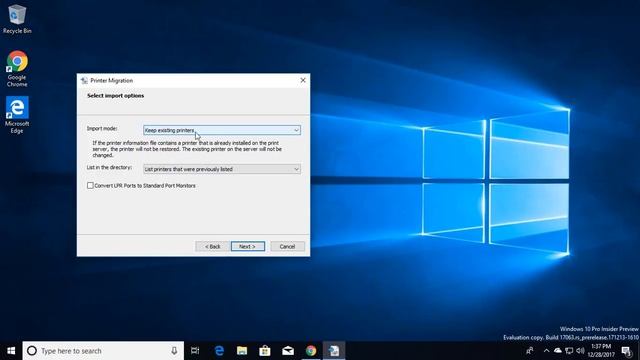Click the People icon in system tray
Screen dimensions: 640x360
530,351
